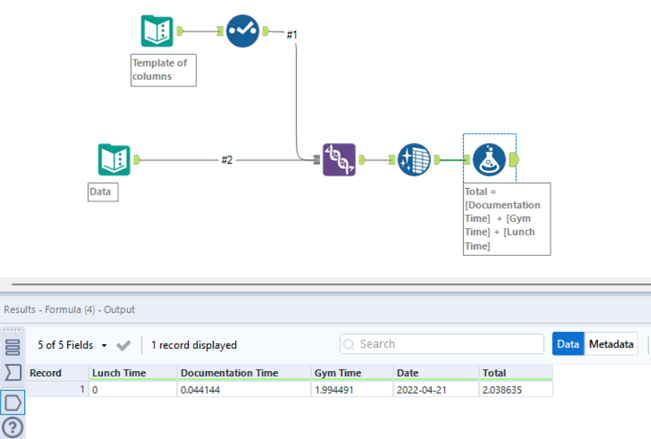Click the Total column header

pyautogui.click(x=516, y=373)
